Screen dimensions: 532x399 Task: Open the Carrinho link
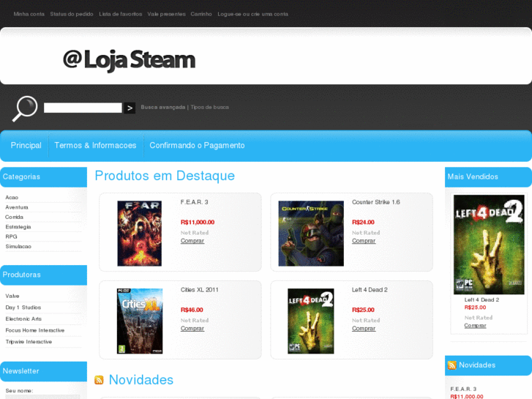click(201, 14)
